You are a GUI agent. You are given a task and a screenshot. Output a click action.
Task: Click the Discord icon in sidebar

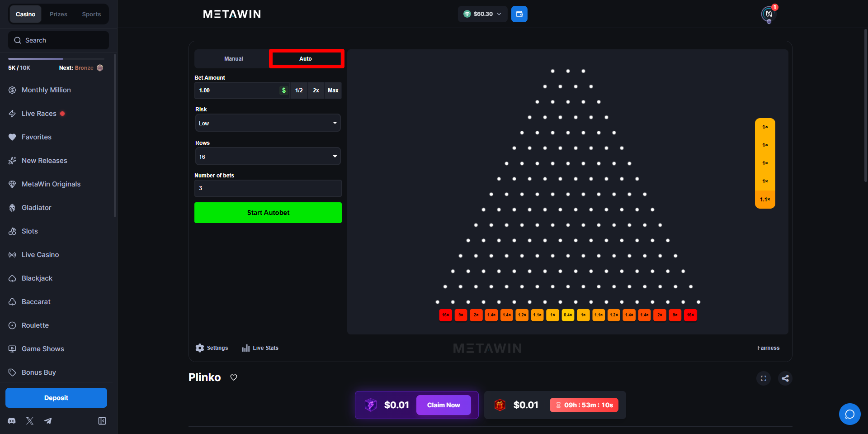(x=12, y=421)
